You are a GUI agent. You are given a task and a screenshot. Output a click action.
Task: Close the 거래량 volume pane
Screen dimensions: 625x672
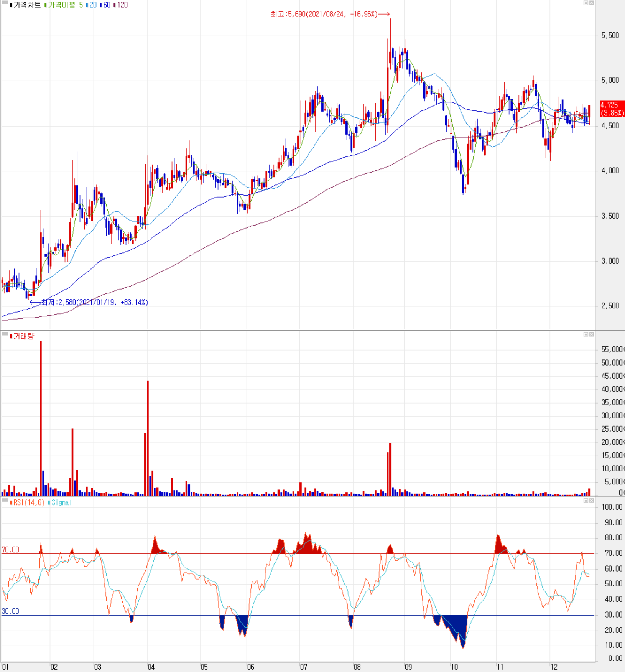click(592, 334)
